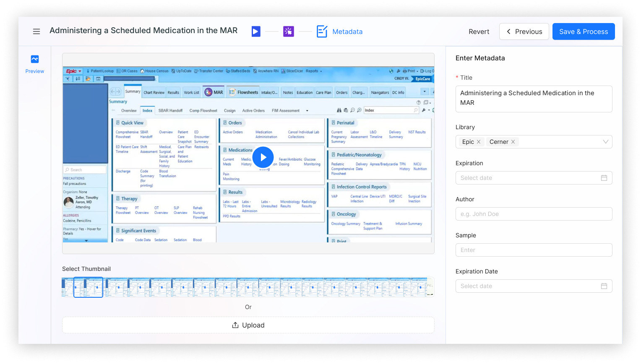Click the purple interaction step icon
The width and height of the screenshot is (641, 364).
[289, 31]
